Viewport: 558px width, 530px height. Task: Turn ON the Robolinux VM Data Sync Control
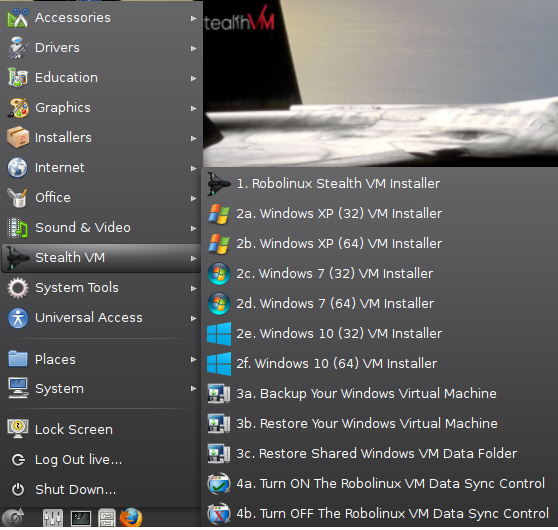tap(379, 483)
